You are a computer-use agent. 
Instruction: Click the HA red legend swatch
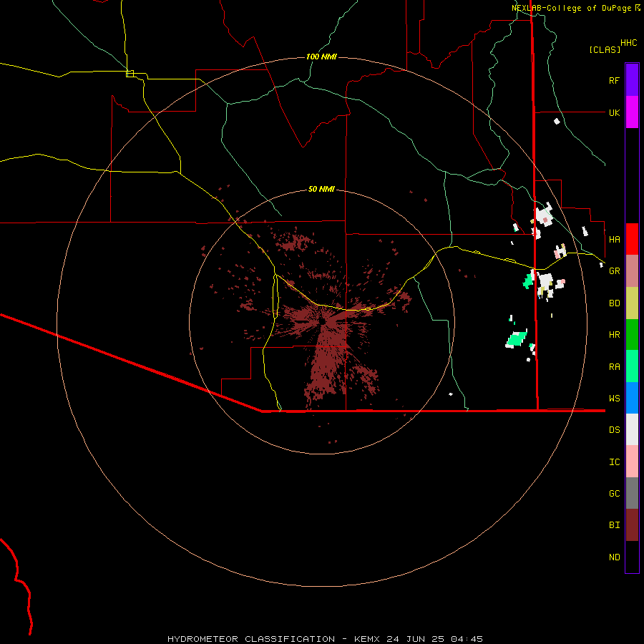632,239
